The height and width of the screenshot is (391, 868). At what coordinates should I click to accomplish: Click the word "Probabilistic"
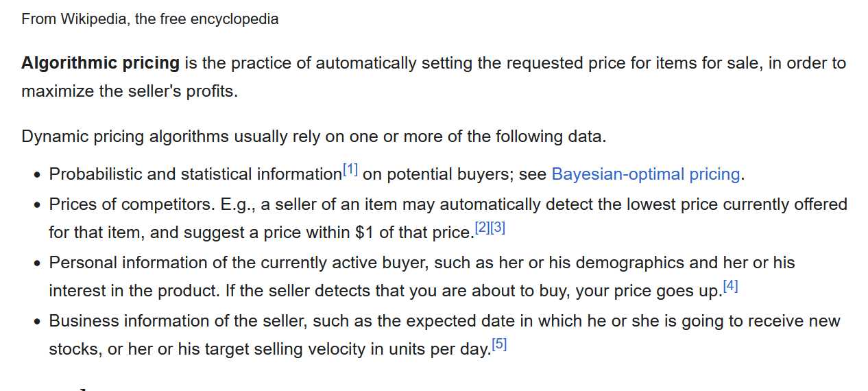95,174
